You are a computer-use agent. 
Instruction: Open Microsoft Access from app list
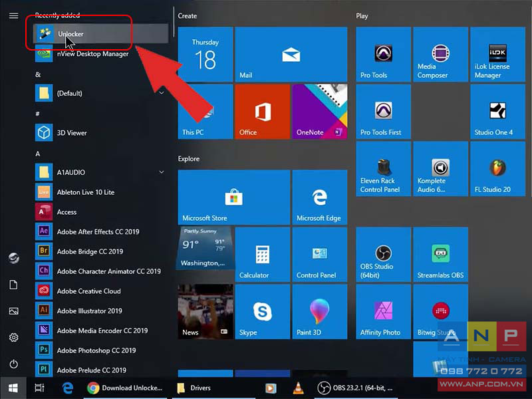click(101, 211)
